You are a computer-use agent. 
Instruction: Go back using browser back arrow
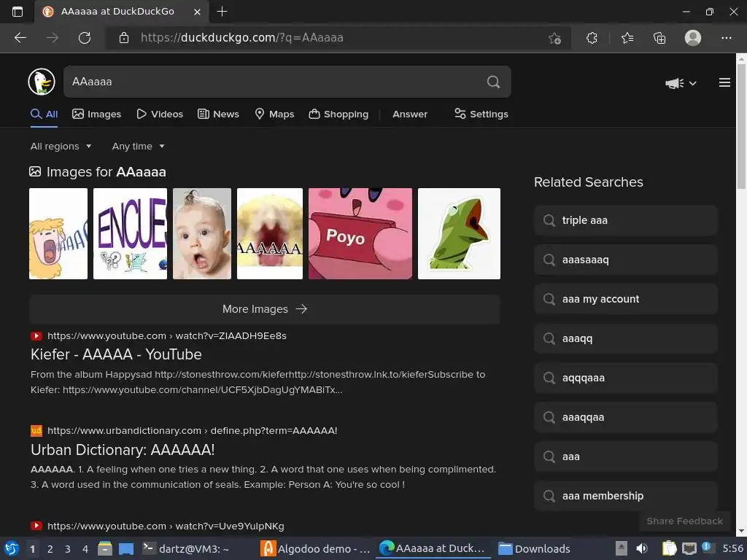click(20, 38)
